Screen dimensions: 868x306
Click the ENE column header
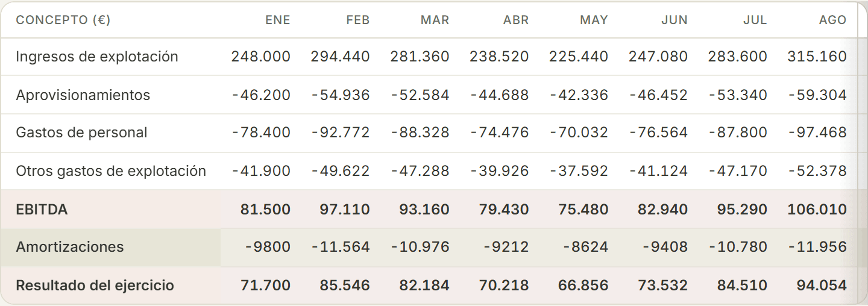point(278,20)
